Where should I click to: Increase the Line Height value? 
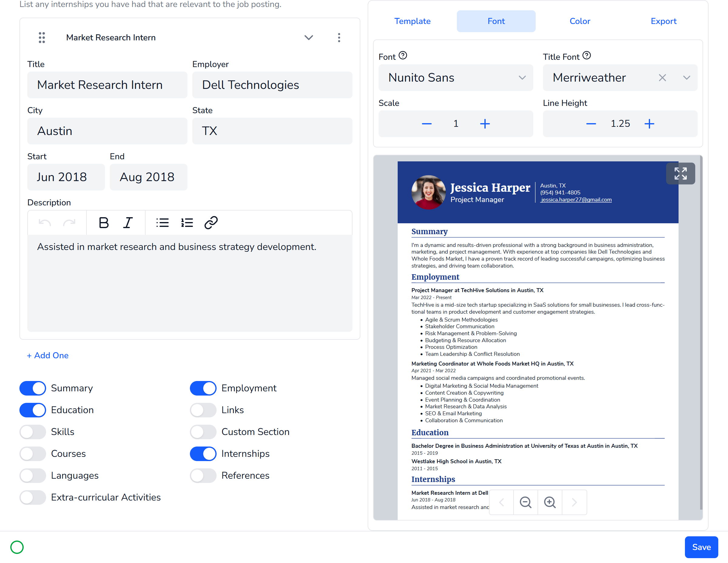[x=649, y=124]
